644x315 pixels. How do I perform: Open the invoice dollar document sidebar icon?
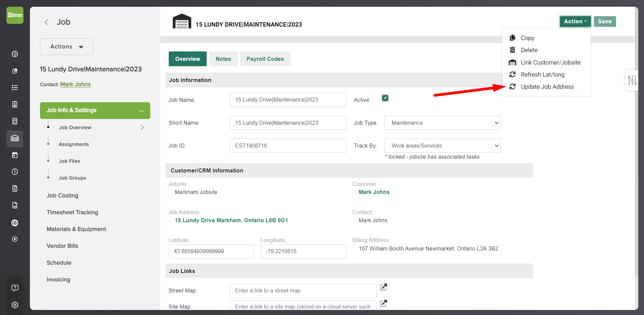coord(15,189)
